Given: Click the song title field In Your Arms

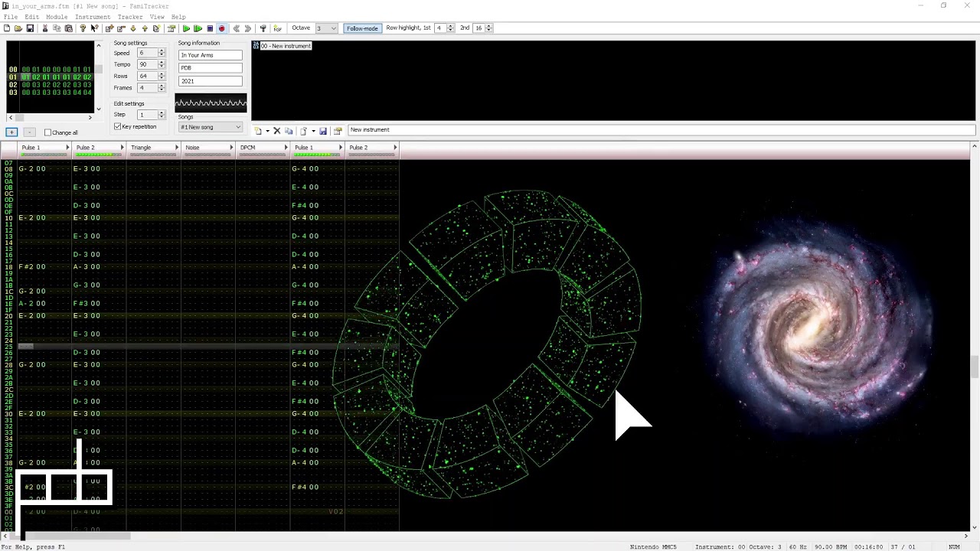Looking at the screenshot, I should (x=211, y=55).
